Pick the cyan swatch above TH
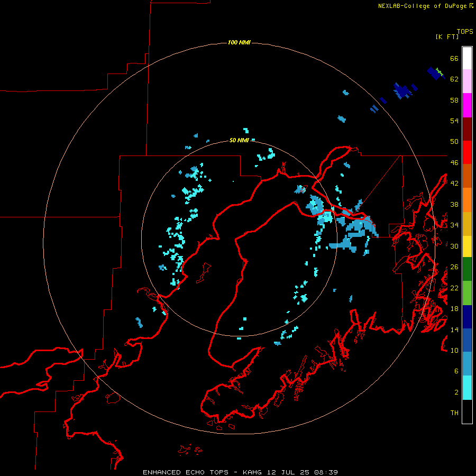This screenshot has width=476, height=476. 467,388
